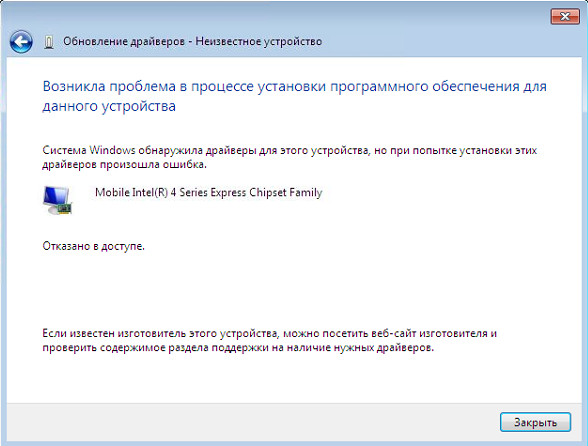
Task: Click the line 'драйверов произошла ошибка.'
Action: tap(124, 164)
